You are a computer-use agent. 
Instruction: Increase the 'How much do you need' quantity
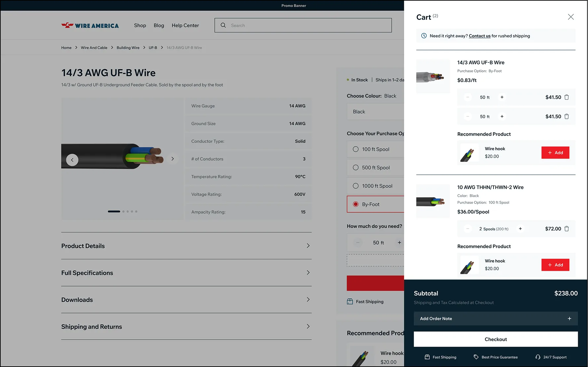399,243
